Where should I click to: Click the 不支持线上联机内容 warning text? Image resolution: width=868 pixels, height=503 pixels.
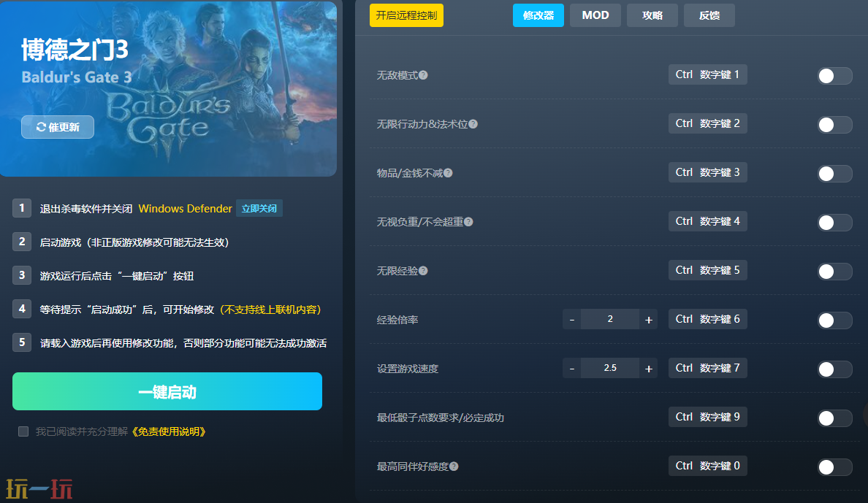click(x=270, y=310)
